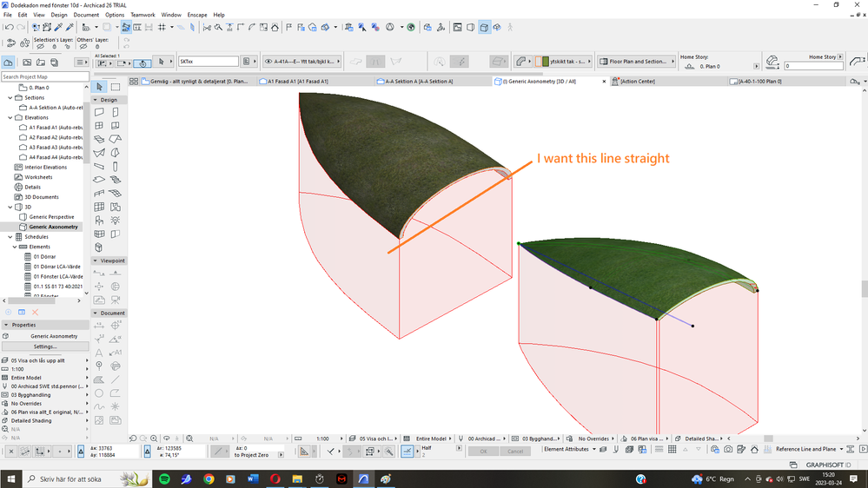This screenshot has width=868, height=488.
Task: Select the Wall tool
Action: point(99,112)
